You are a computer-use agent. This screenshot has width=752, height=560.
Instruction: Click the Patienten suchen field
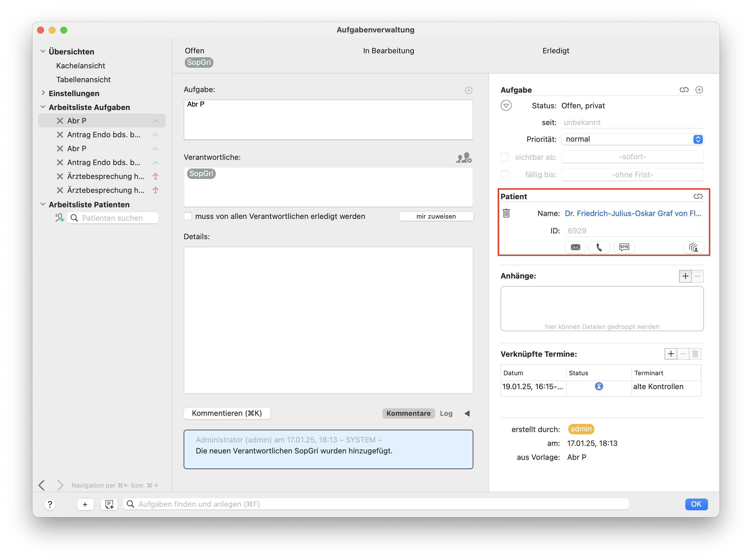[x=113, y=218]
